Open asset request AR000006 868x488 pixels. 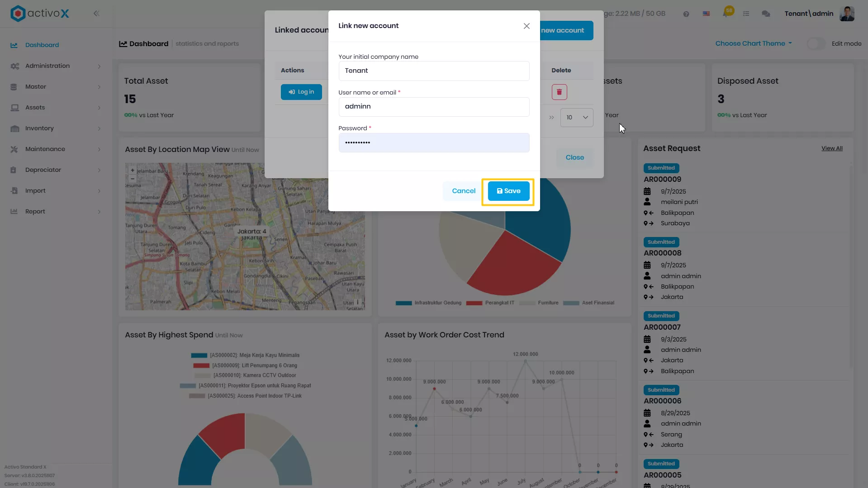[x=662, y=401]
